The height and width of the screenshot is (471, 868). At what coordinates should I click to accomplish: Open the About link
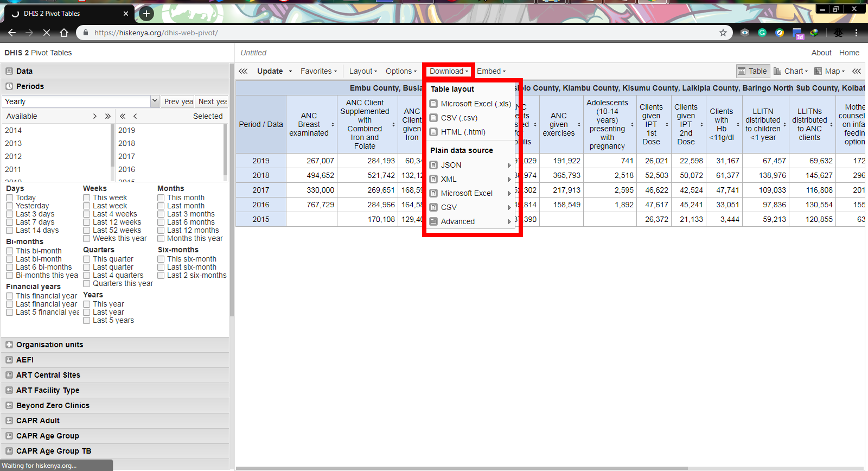(x=821, y=53)
